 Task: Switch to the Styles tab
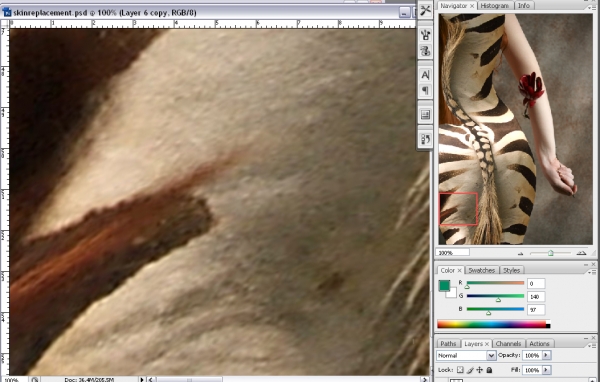tap(511, 270)
